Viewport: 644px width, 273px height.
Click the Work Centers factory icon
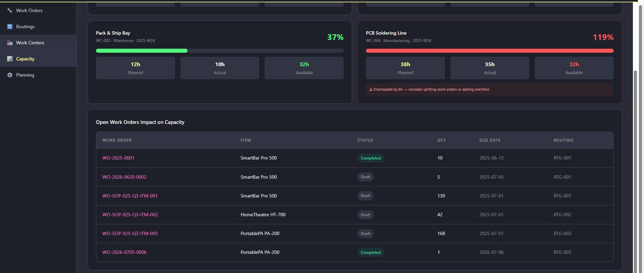pos(10,43)
